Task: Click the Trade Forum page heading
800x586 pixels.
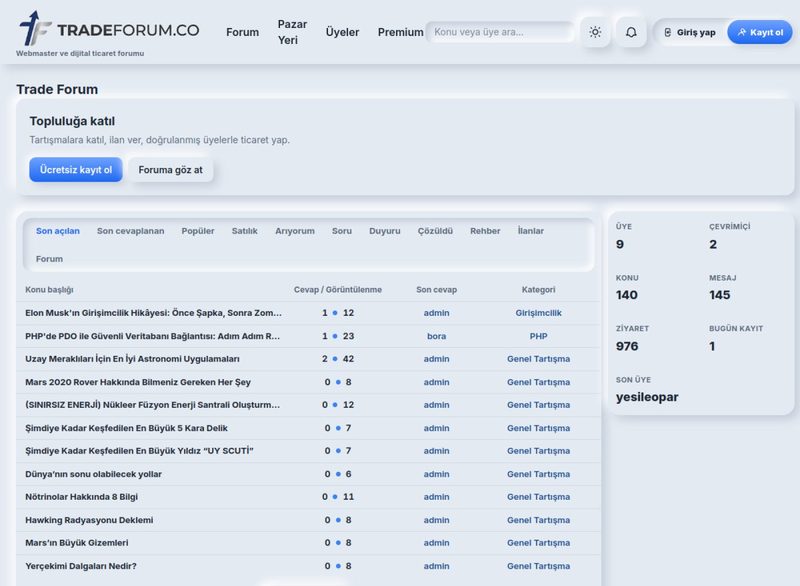Action: pyautogui.click(x=57, y=89)
